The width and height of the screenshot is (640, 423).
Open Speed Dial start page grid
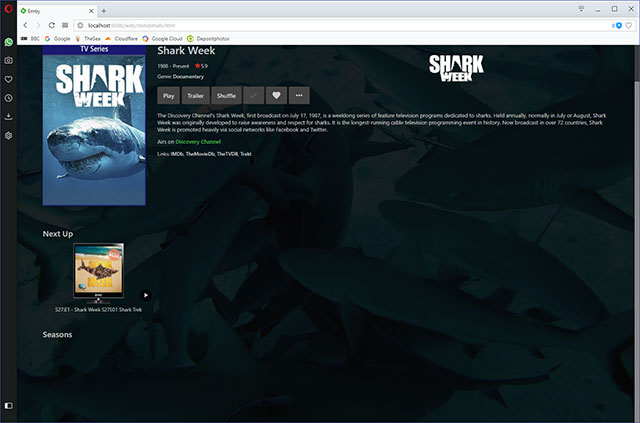65,25
